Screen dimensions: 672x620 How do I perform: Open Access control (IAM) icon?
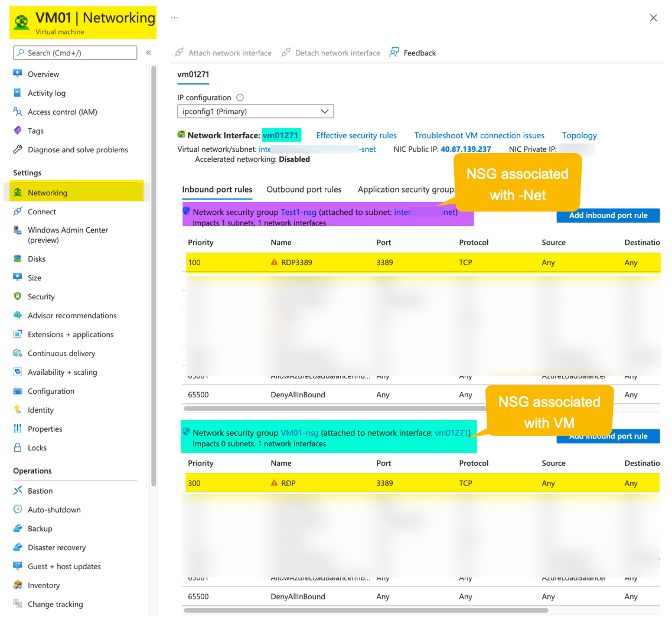point(18,112)
